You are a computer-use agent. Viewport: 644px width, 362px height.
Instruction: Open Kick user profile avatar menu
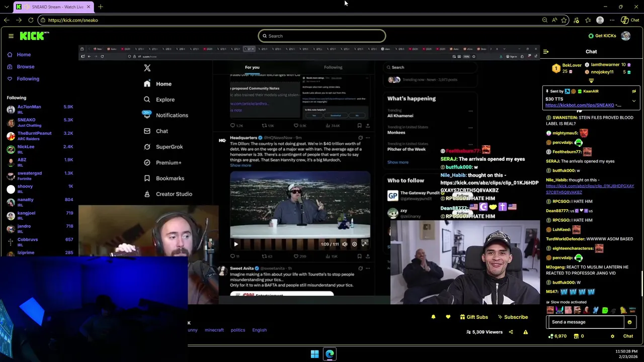(625, 36)
